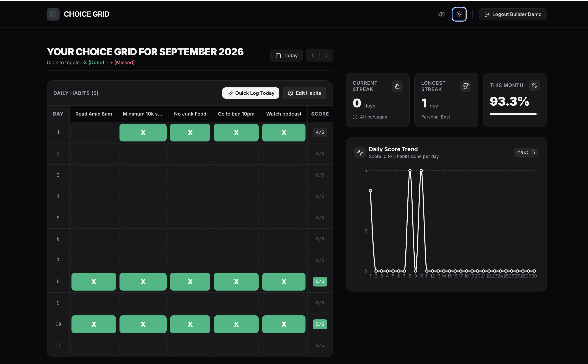Viewport: 588px width, 364px height.
Task: Go to previous month chevron
Action: (x=313, y=56)
